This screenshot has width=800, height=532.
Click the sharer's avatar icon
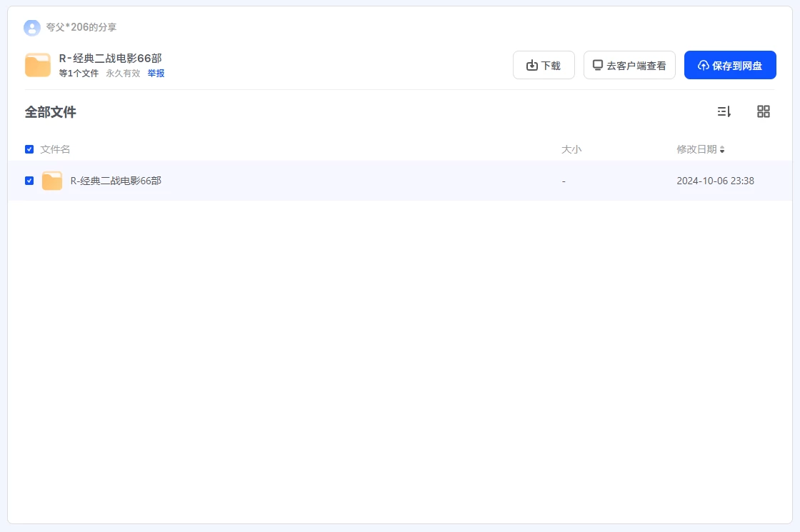coord(32,28)
